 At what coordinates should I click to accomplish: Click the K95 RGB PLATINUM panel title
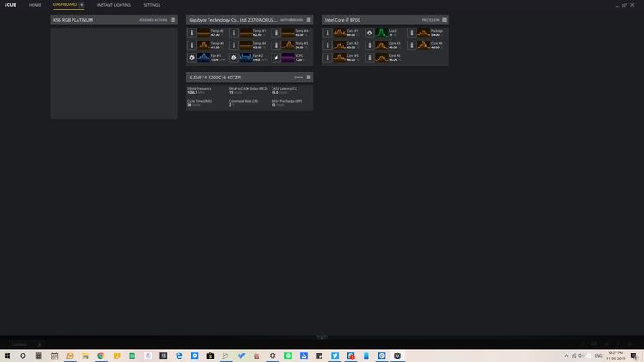click(73, 20)
